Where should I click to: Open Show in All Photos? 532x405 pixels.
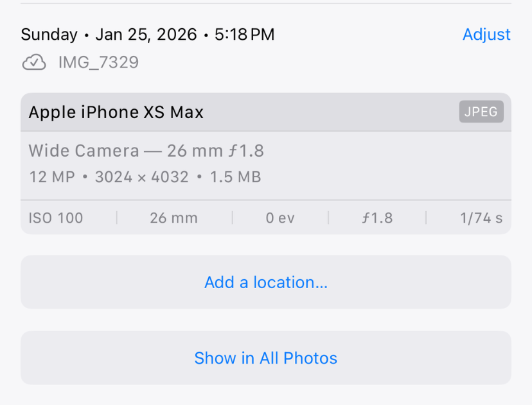coord(266,358)
